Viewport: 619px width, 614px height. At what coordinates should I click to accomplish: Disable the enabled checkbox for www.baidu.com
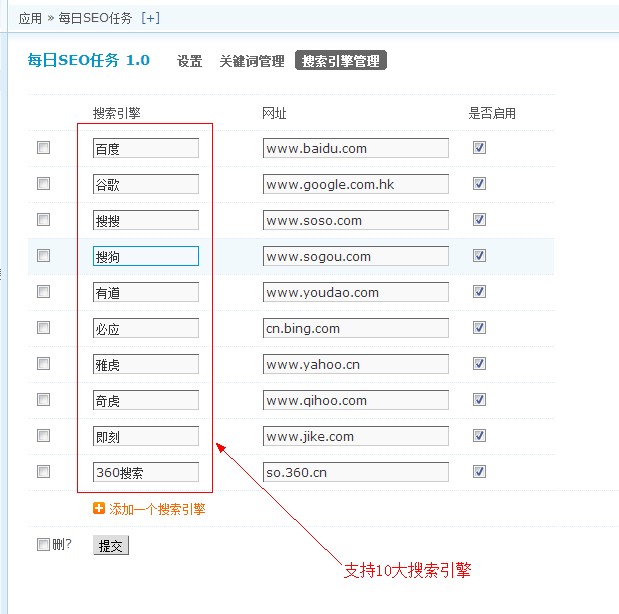point(479,148)
